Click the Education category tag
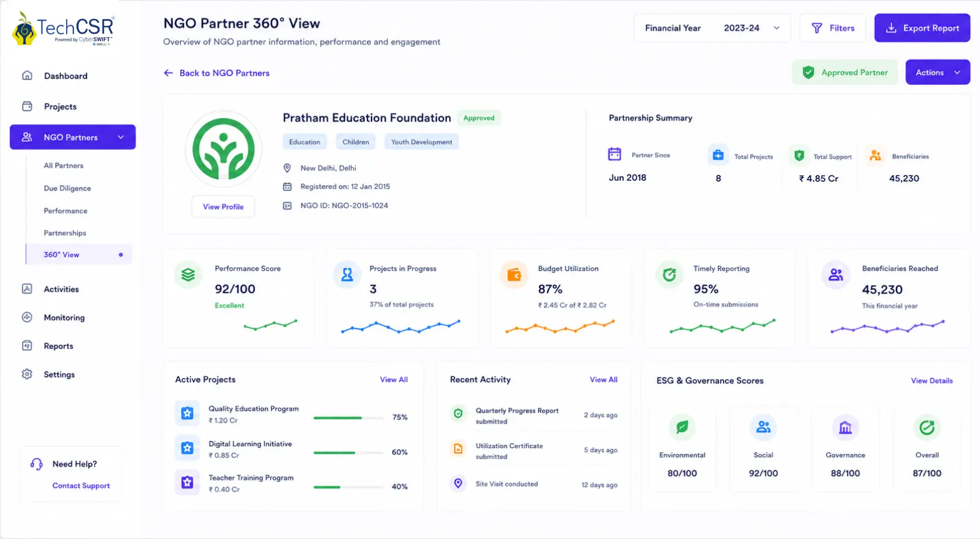This screenshot has width=980, height=539. pos(305,142)
